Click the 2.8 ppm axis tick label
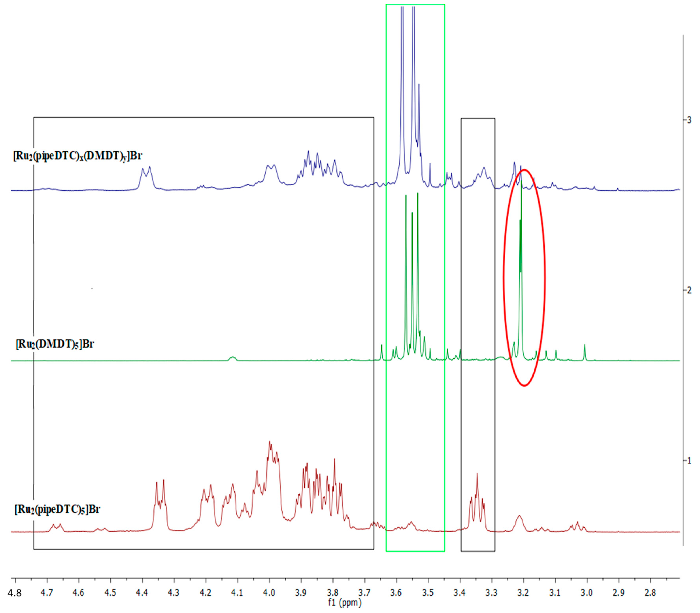 [x=650, y=592]
